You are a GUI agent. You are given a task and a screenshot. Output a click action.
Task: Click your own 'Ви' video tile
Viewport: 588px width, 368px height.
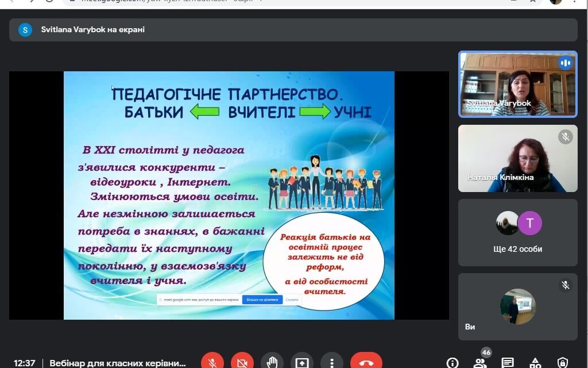point(518,307)
